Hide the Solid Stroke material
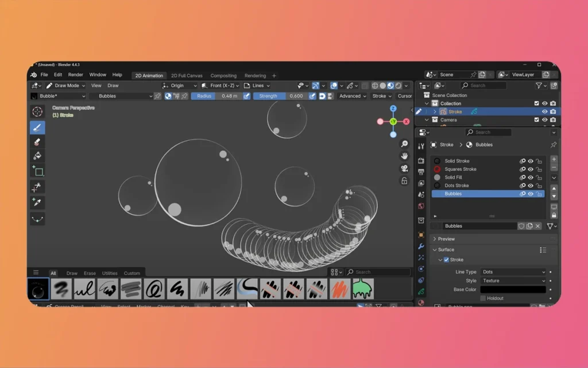Viewport: 588px width, 368px height. click(531, 161)
